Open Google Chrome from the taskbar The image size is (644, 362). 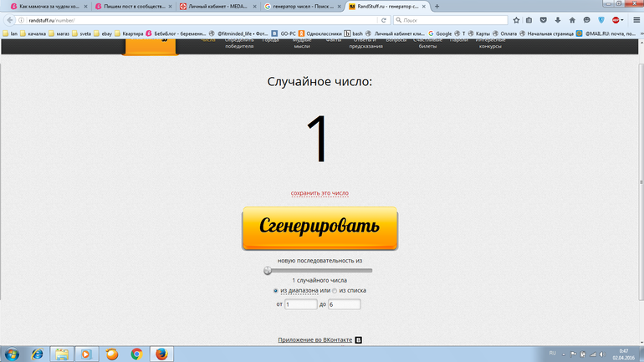click(135, 354)
